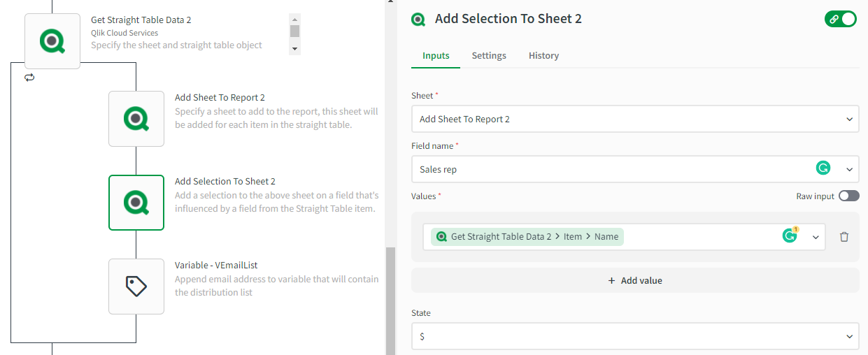Select the Add Sheet To Report 2 block icon
This screenshot has height=355, width=868.
(x=136, y=118)
